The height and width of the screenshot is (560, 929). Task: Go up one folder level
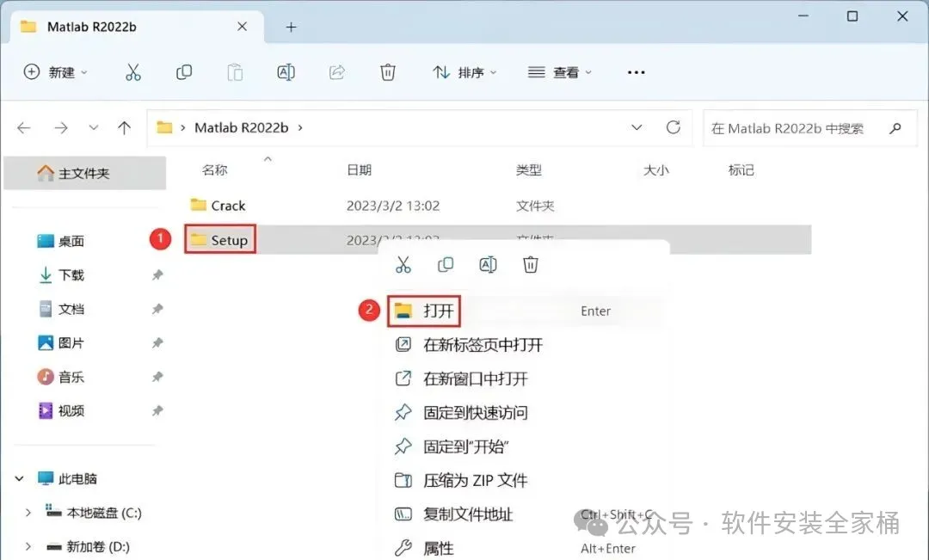(x=125, y=127)
